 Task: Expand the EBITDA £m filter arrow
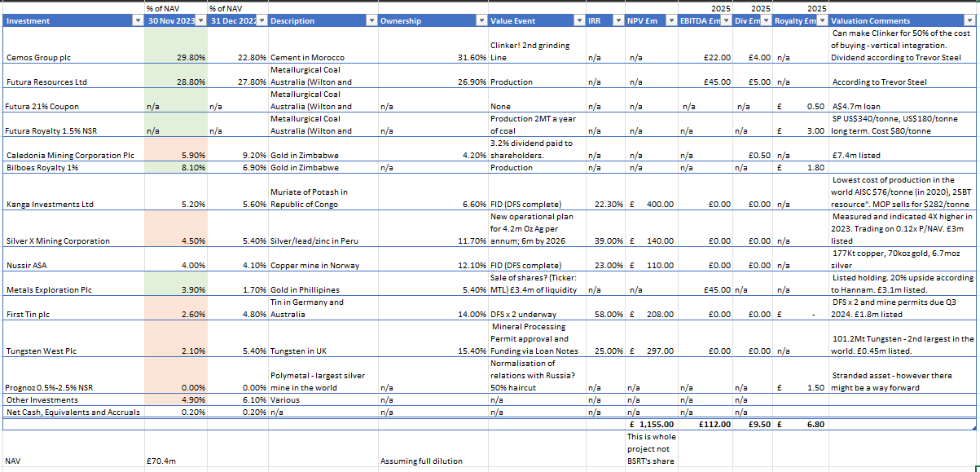click(727, 21)
